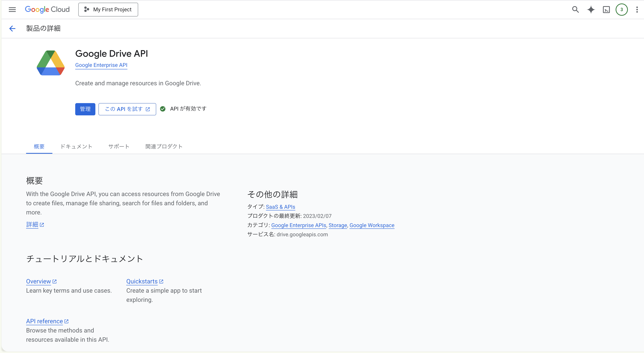
Task: Click 'Create and manage resources in Google Drive.'
Action: 138,83
